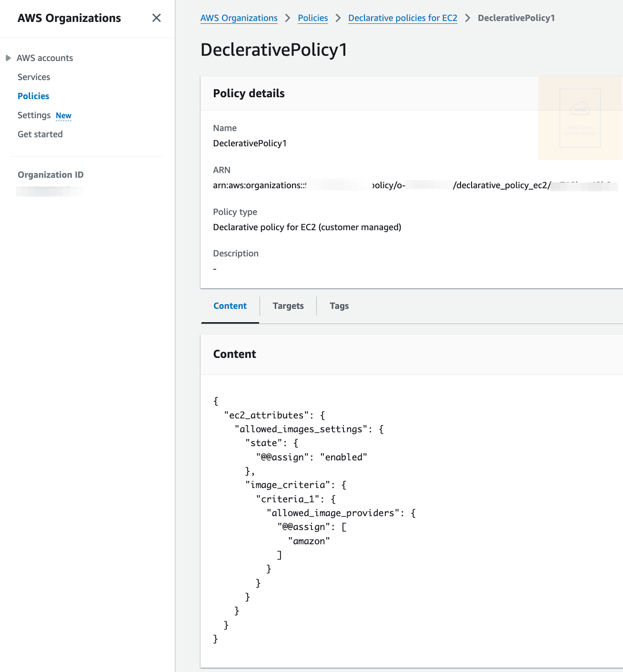Click the chevron after AWS Organizations breadcrumb
This screenshot has width=623, height=672.
[288, 18]
